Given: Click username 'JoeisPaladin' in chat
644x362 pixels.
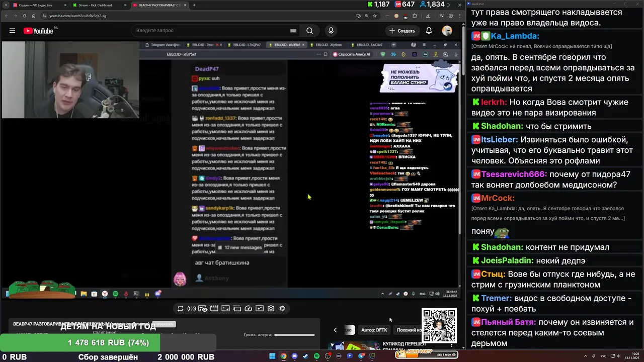Looking at the screenshot, I should [x=507, y=261].
